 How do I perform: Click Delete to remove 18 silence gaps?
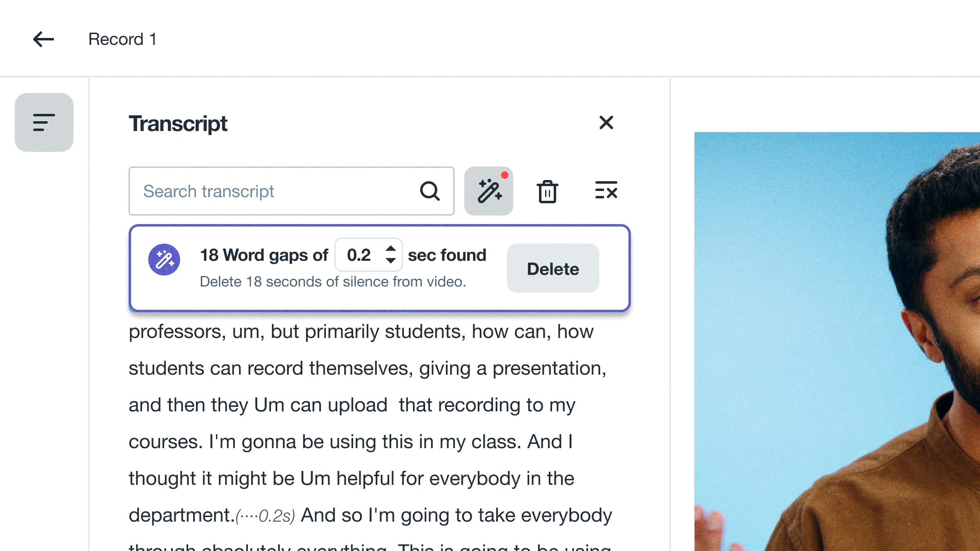click(552, 268)
